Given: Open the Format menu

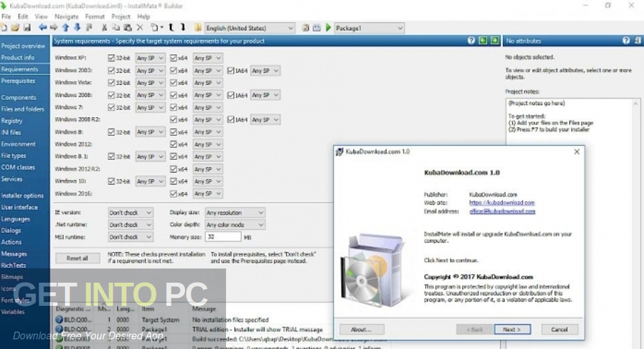Looking at the screenshot, I should click(95, 17).
